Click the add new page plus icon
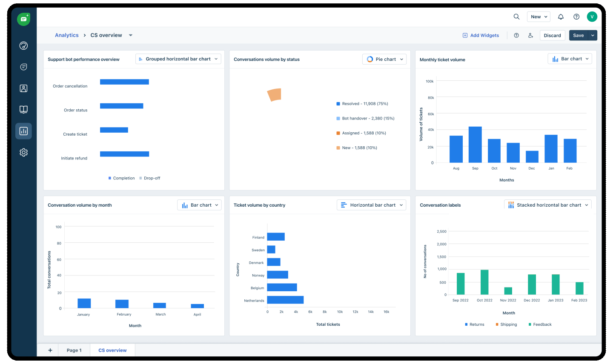Viewport: 613px width, 364px height. click(50, 350)
